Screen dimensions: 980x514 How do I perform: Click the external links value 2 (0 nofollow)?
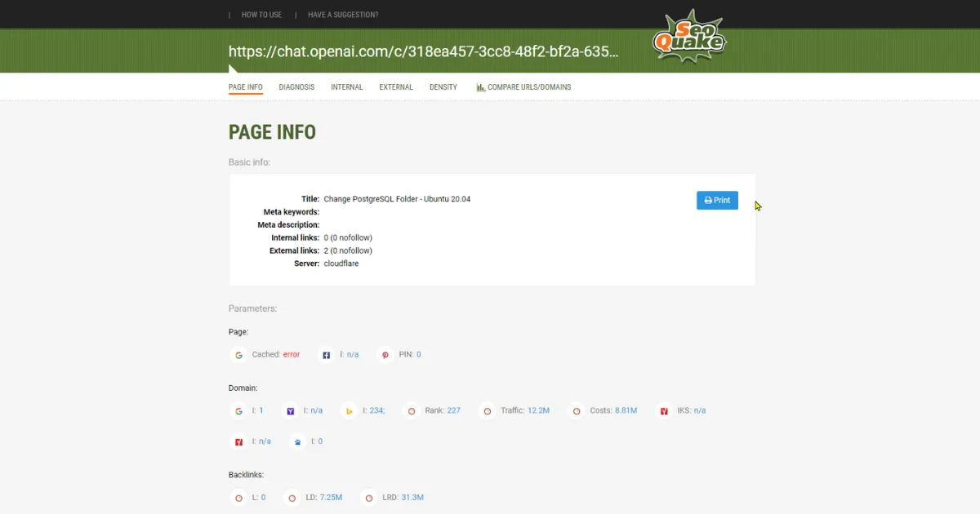point(348,250)
